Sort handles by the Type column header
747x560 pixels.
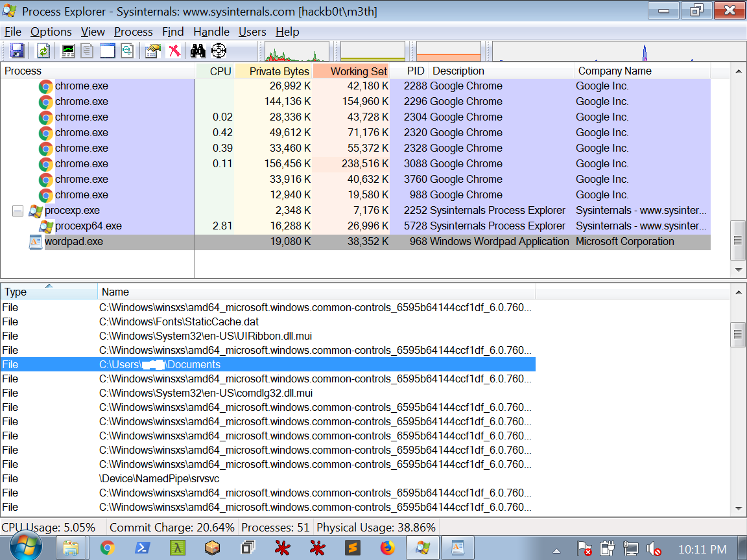[x=49, y=292]
